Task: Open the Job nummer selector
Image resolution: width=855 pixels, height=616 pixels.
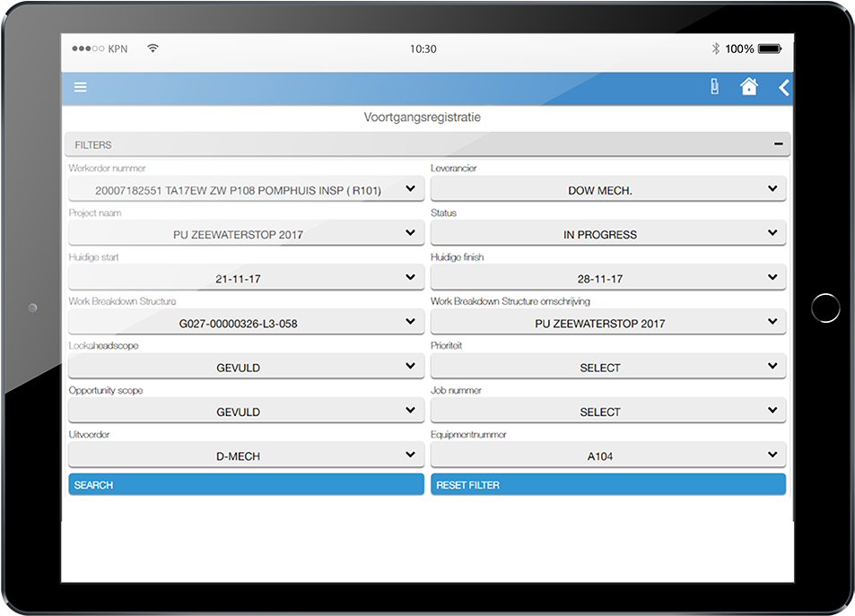Action: [607, 410]
